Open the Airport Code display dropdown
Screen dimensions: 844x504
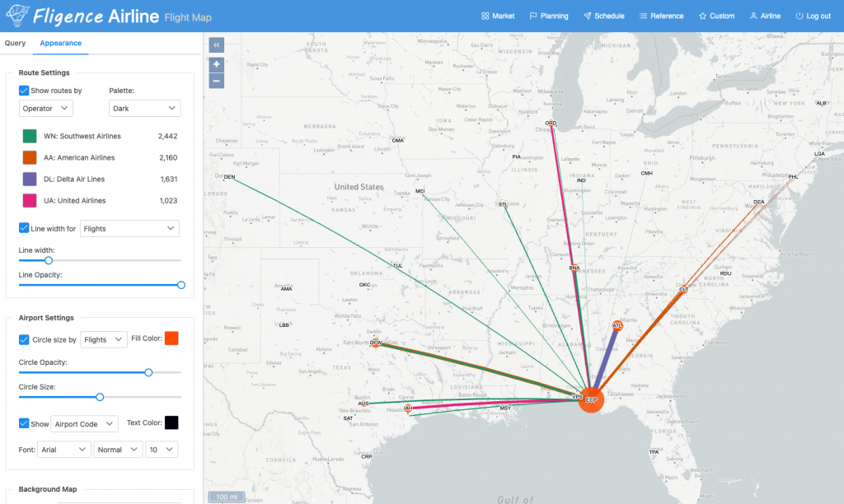(85, 424)
